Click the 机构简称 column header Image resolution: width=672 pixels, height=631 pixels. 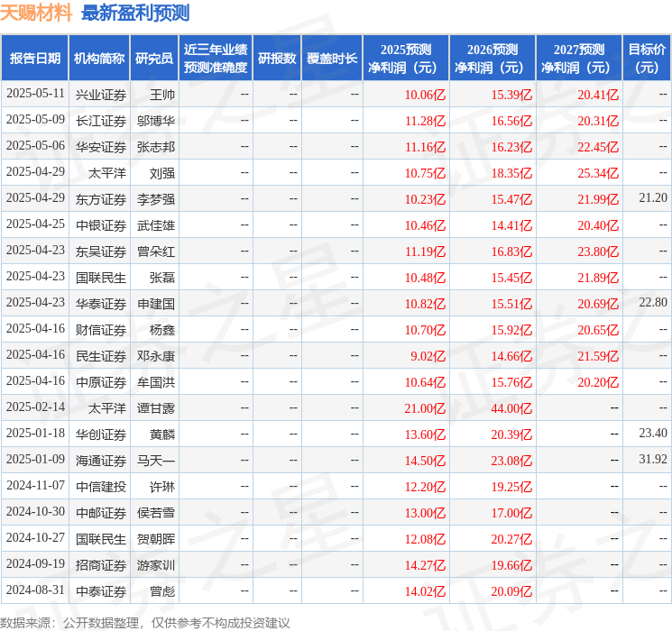[x=99, y=59]
